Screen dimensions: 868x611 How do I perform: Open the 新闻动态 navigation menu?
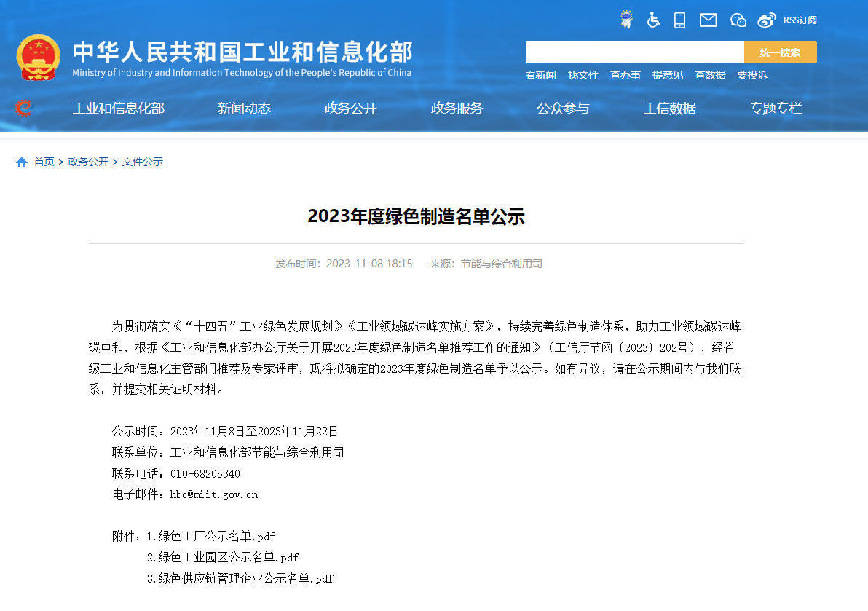(244, 109)
